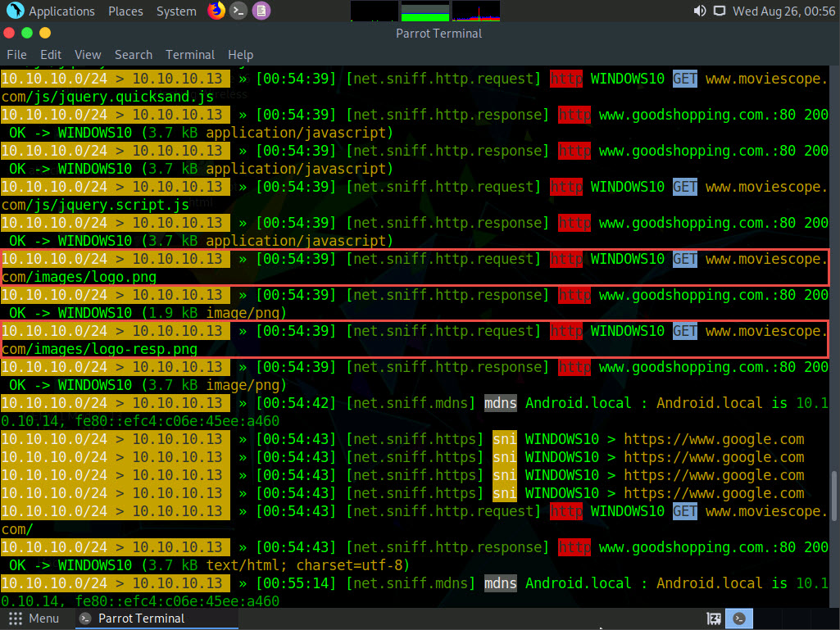Viewport: 840px width, 630px height.
Task: Click the text com/js/jquery.script.js
Action: [x=95, y=205]
